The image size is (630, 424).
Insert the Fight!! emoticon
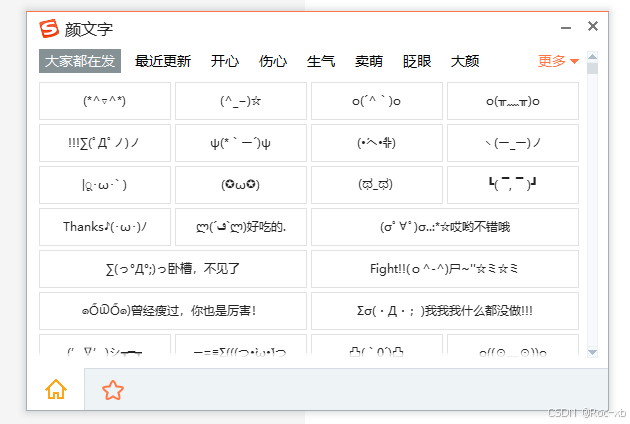(x=445, y=269)
